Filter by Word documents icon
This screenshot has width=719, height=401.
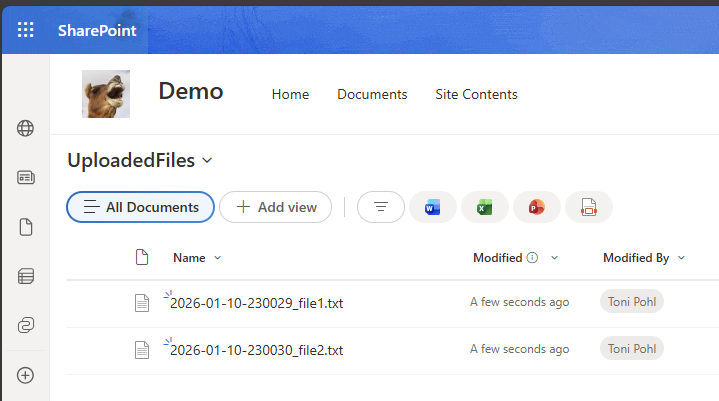(x=432, y=207)
